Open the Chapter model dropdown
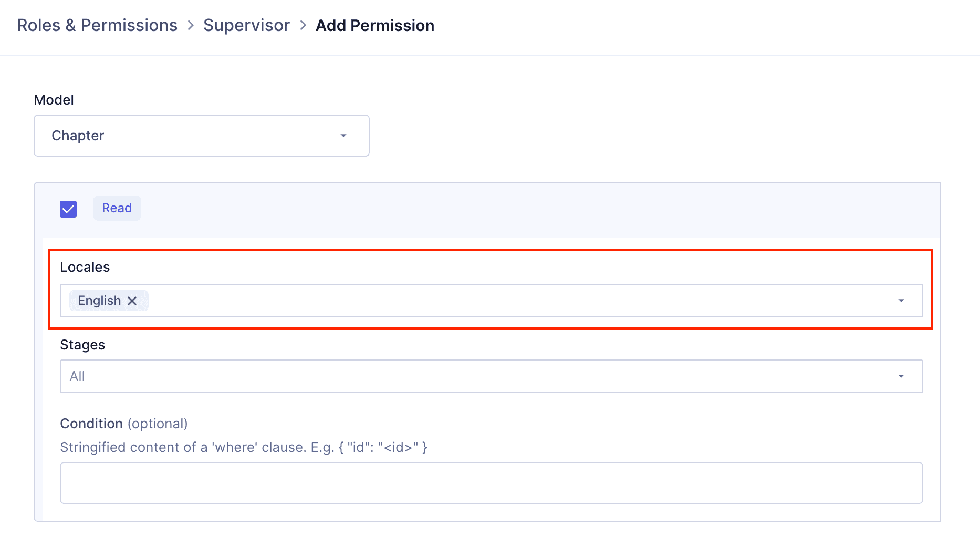Viewport: 980px width, 535px height. click(x=201, y=136)
